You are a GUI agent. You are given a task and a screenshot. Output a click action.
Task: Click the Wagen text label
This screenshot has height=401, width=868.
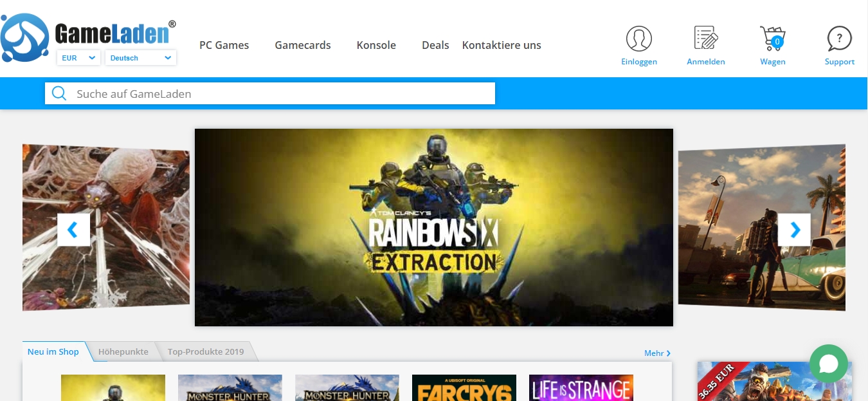pos(773,62)
